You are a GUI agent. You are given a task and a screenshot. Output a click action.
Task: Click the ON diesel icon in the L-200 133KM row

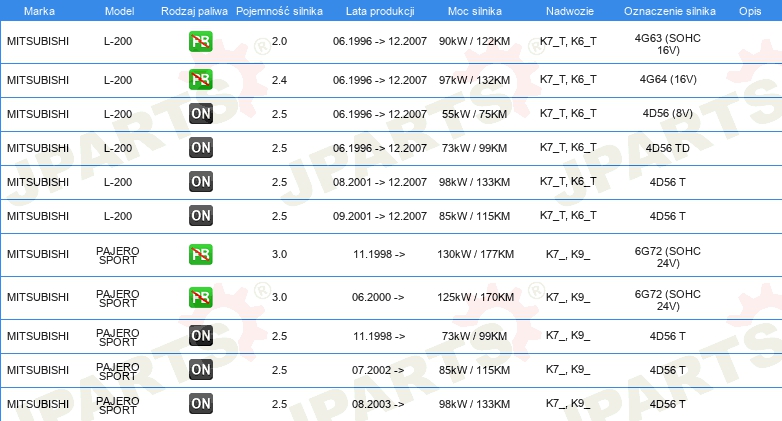201,182
